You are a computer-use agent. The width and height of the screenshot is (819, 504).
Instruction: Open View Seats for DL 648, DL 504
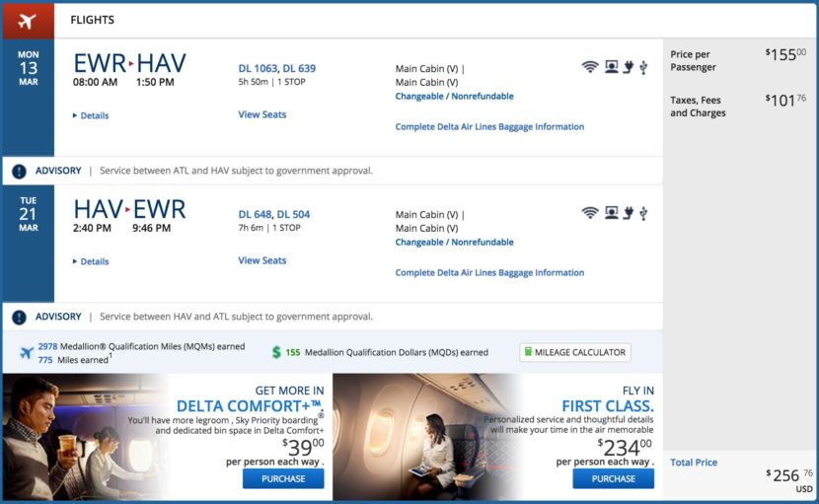coord(261,261)
